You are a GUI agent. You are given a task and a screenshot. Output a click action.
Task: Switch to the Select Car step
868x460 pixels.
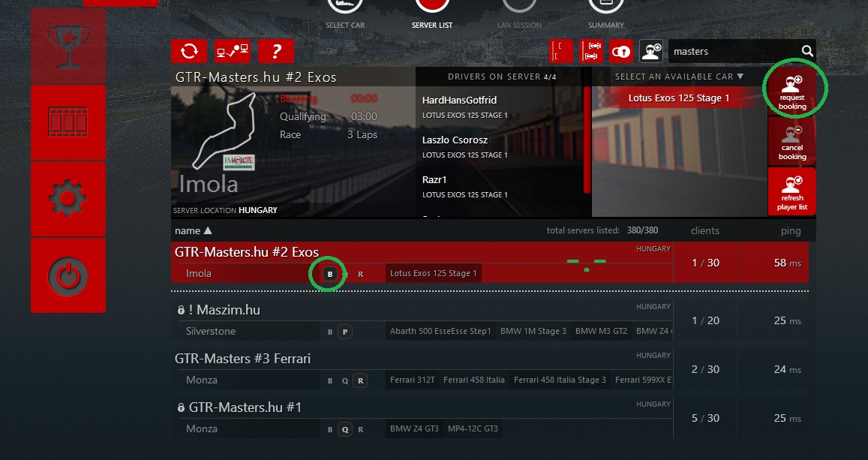click(x=345, y=15)
